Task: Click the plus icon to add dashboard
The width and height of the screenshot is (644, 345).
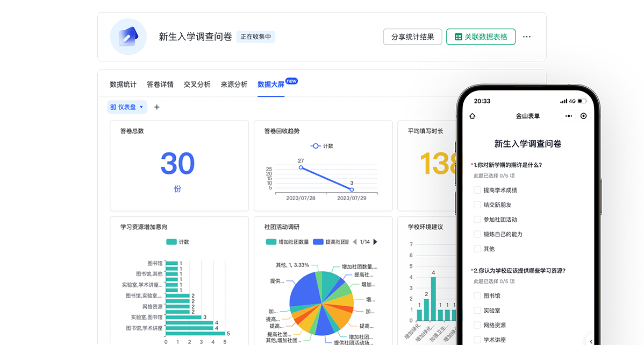Action: (x=157, y=107)
